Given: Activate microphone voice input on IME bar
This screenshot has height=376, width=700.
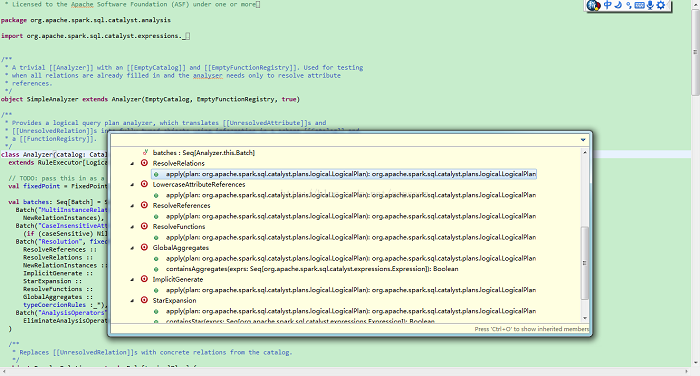Looking at the screenshot, I should tap(650, 5).
